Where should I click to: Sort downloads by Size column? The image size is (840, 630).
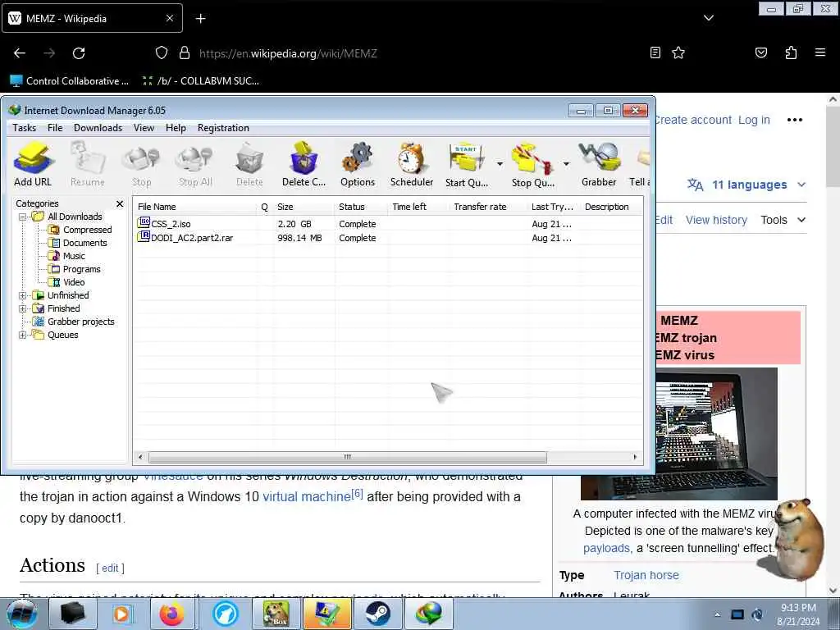(304, 207)
